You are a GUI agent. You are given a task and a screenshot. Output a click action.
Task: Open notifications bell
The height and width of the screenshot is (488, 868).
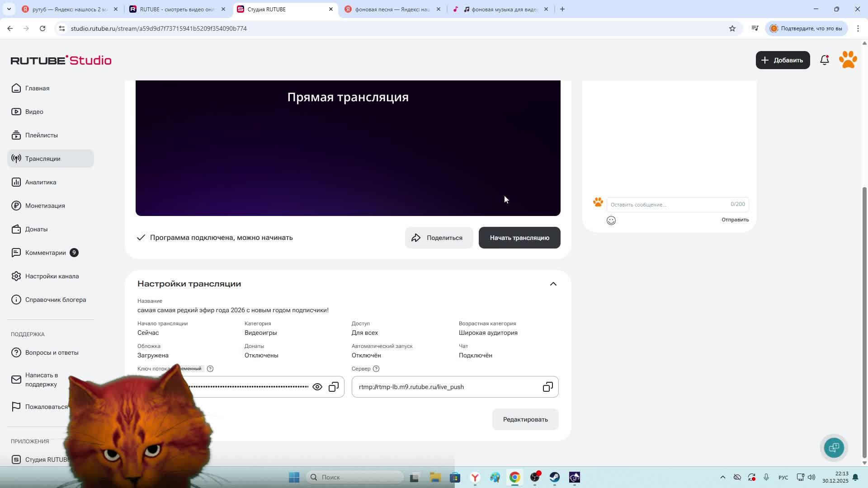click(x=825, y=60)
